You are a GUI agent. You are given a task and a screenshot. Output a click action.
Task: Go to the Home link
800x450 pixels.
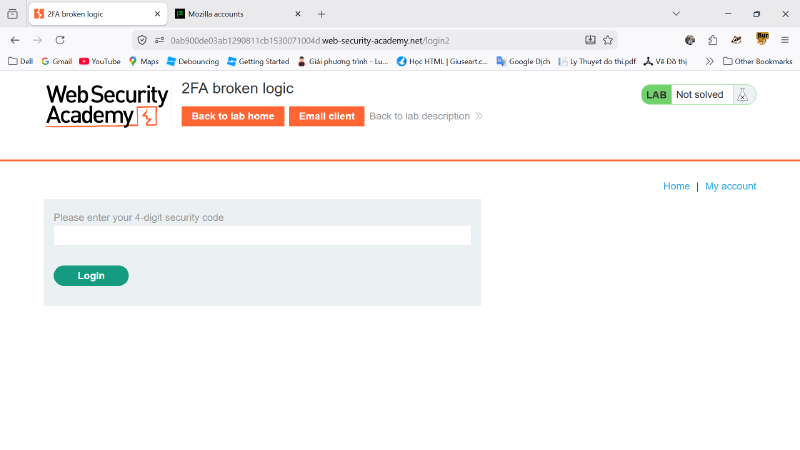click(676, 186)
